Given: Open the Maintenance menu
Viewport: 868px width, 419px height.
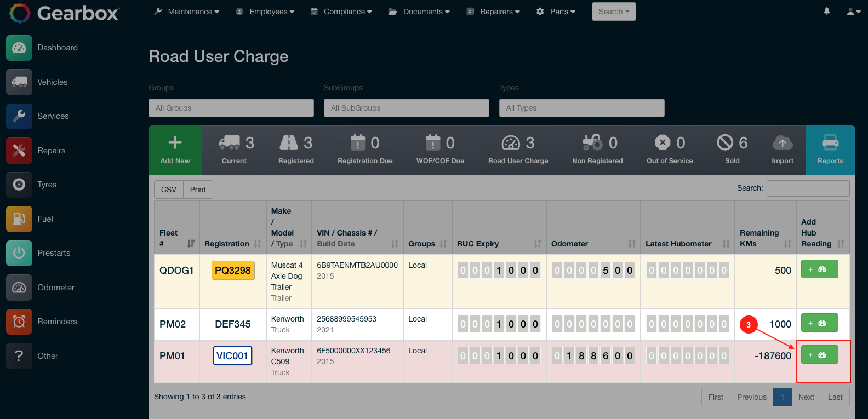Looking at the screenshot, I should (x=187, y=12).
